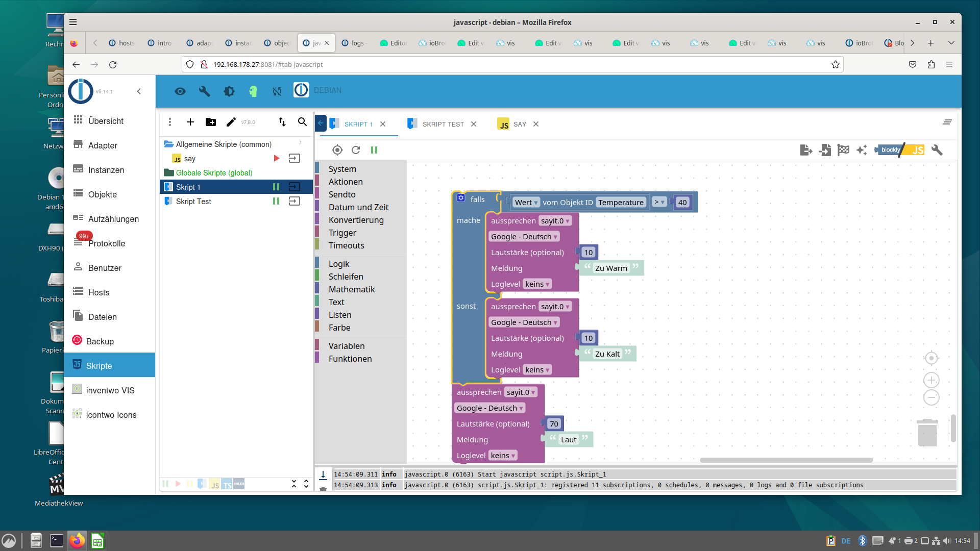Expand the Aktionen category in block list
The image size is (980, 551).
(345, 181)
